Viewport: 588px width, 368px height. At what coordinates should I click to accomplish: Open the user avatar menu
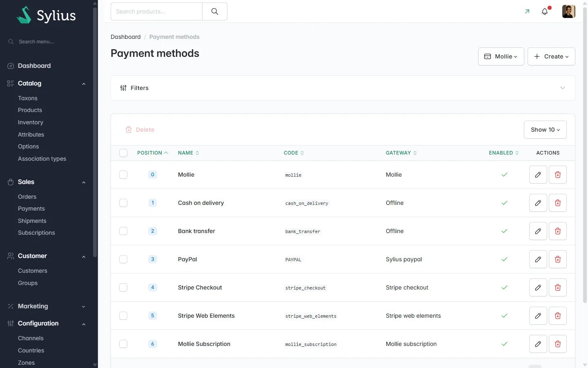tap(569, 11)
